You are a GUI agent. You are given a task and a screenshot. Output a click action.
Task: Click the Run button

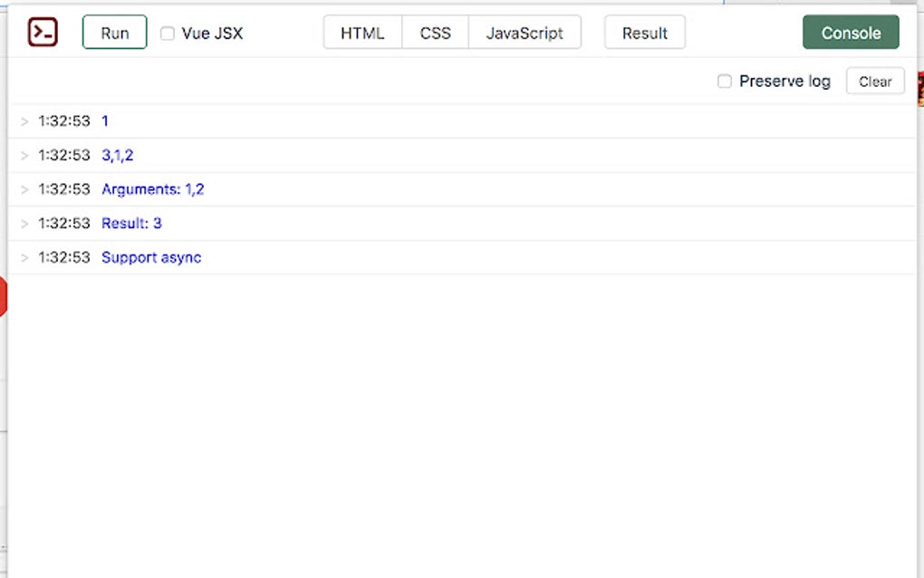(114, 32)
